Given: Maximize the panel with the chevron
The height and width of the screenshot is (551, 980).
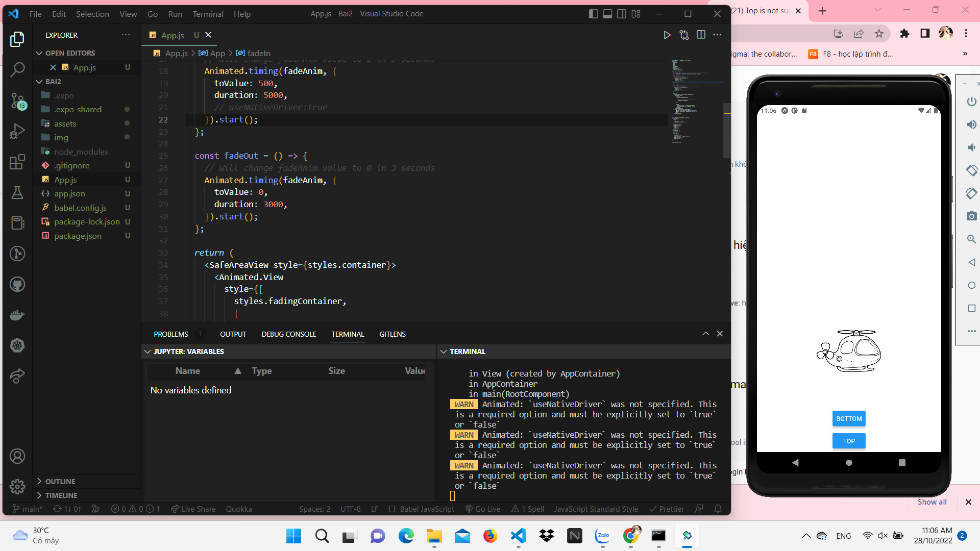Looking at the screenshot, I should 705,334.
